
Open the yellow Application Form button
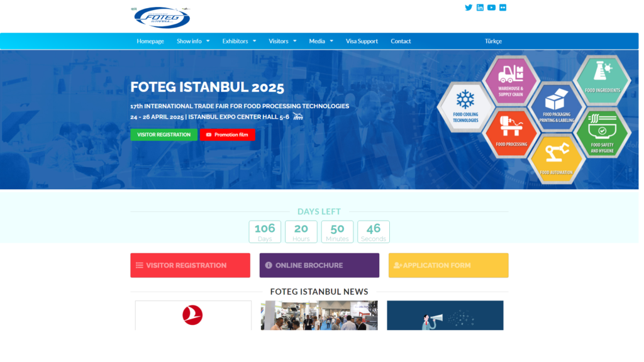[448, 265]
